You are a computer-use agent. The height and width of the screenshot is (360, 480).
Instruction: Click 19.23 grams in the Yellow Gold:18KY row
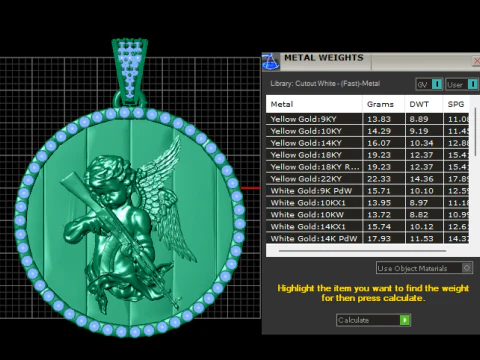point(379,155)
